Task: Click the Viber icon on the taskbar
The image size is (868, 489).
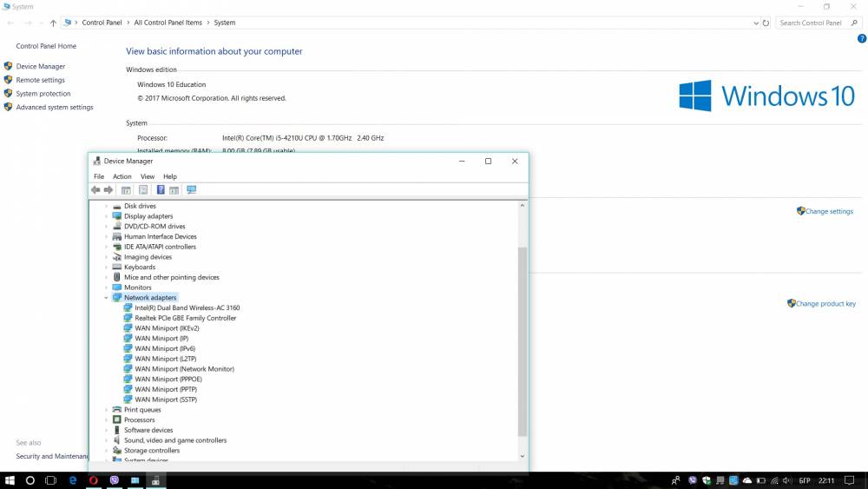Action: click(x=114, y=480)
